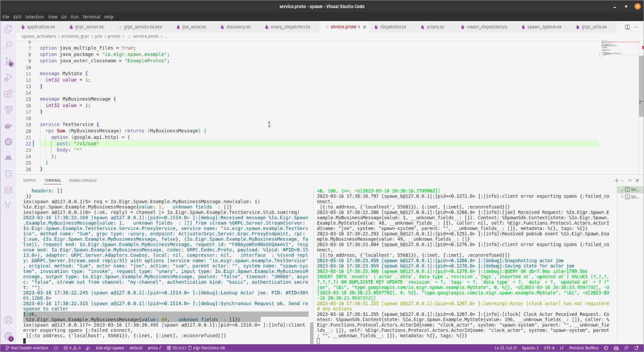Screen dimensions: 644x352
Task: Click the split editor right icon
Action: [x=627, y=27]
